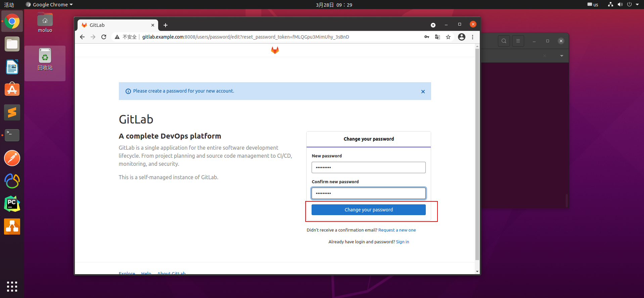644x298 pixels.
Task: Launch PyCharm from the dock
Action: 12,204
